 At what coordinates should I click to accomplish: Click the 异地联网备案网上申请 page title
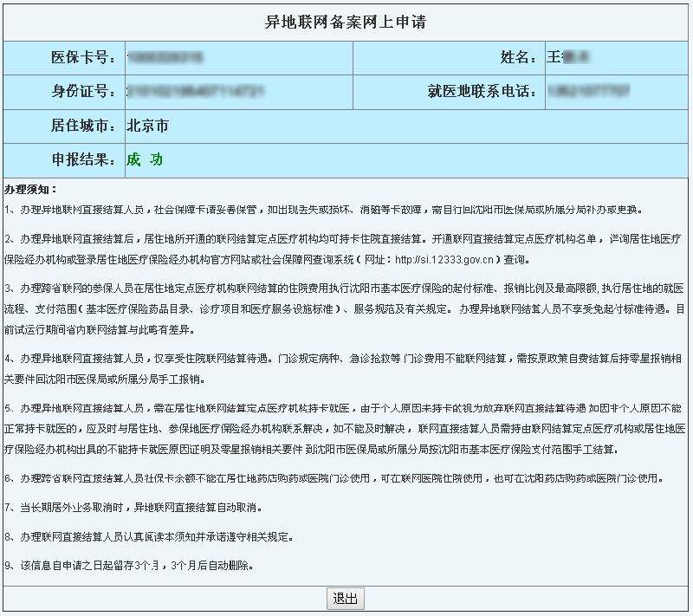(x=346, y=22)
